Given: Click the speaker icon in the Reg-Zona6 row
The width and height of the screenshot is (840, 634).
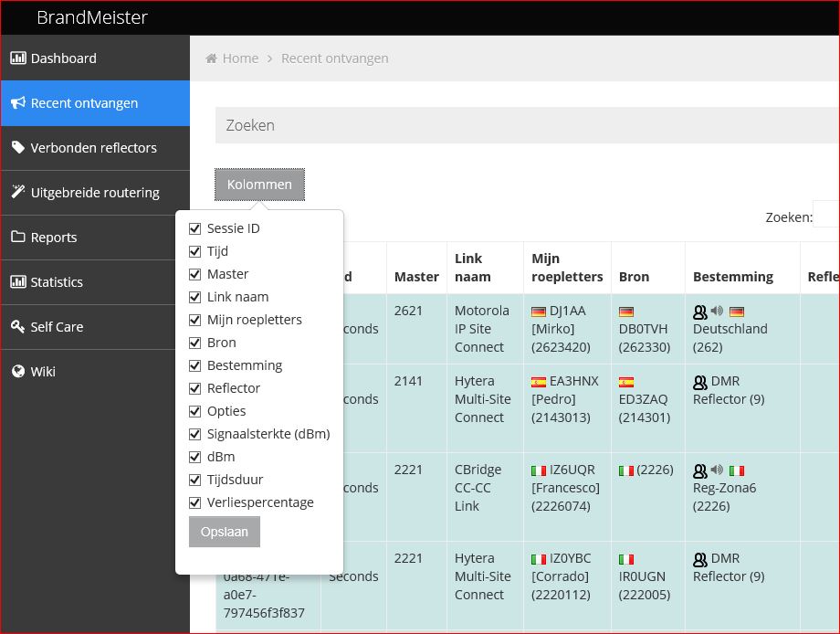Looking at the screenshot, I should click(717, 470).
